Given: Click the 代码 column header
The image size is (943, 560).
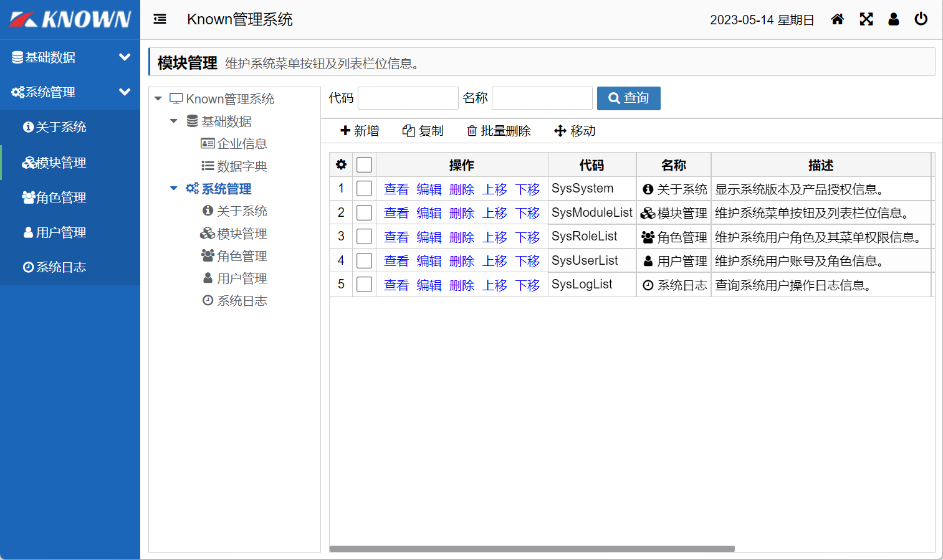Looking at the screenshot, I should point(591,165).
